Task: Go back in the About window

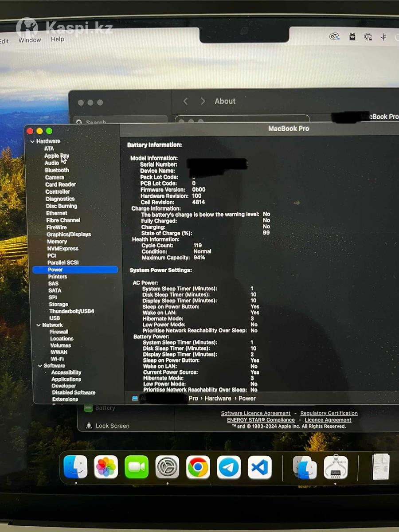Action: click(185, 102)
